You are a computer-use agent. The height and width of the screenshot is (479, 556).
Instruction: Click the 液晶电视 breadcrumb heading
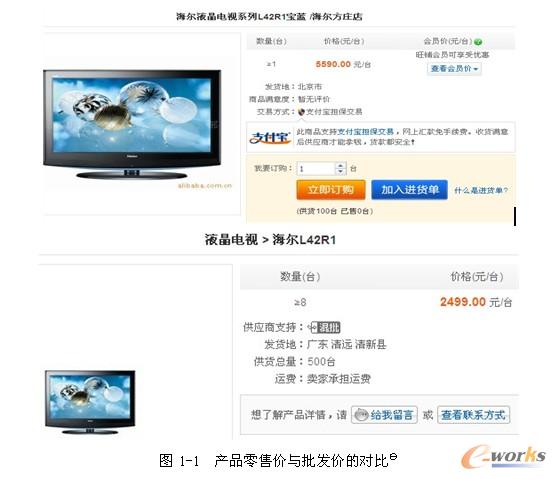(x=231, y=240)
